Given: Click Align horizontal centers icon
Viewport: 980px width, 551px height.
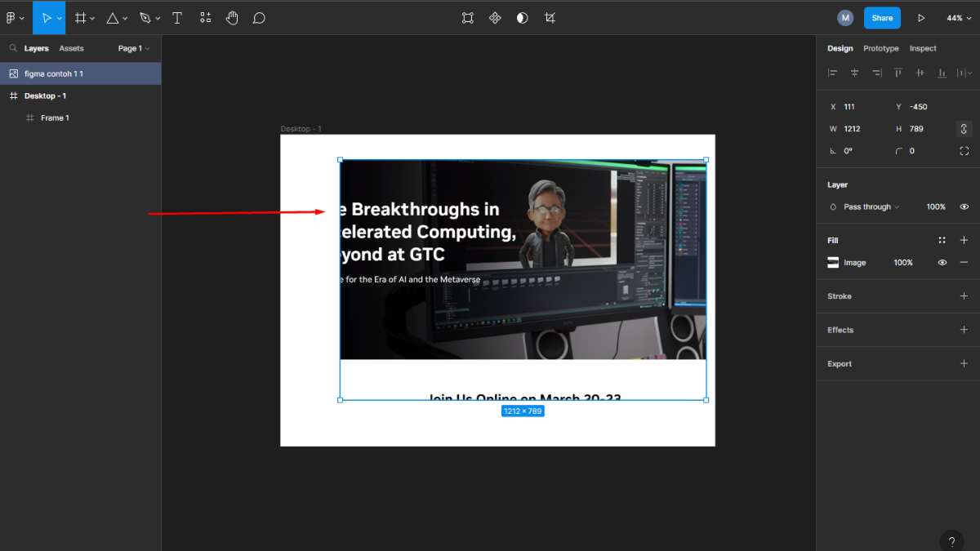Looking at the screenshot, I should pos(855,73).
